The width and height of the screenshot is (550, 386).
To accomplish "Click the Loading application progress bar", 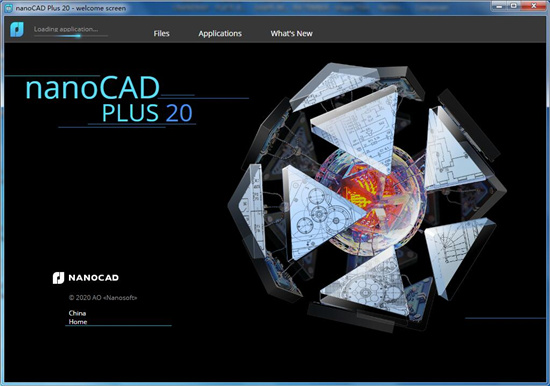I will 71,35.
